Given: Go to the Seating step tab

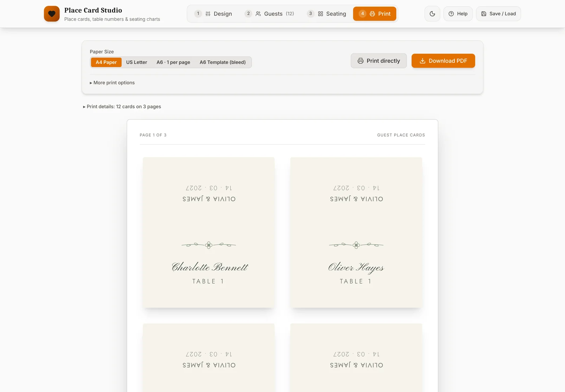Looking at the screenshot, I should 327,14.
